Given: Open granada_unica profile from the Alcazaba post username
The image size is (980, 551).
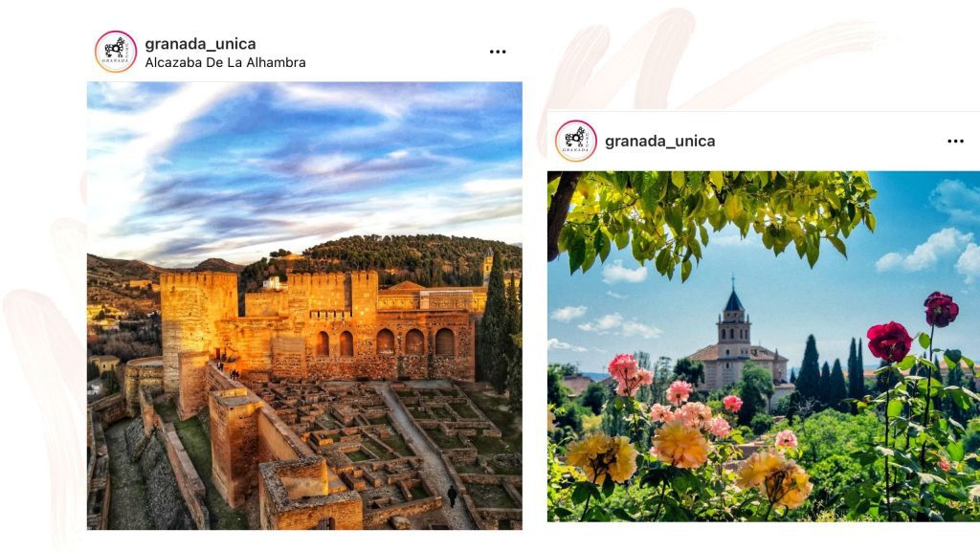Looking at the screenshot, I should click(200, 44).
